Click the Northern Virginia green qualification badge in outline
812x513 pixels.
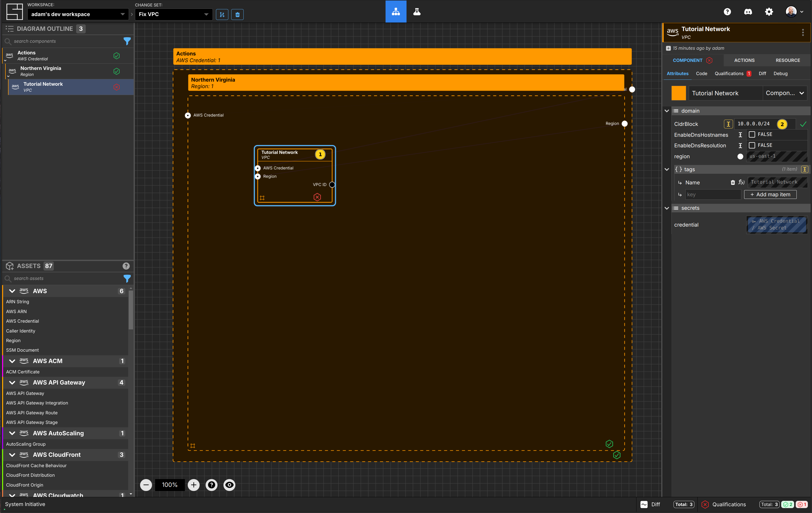tap(117, 71)
